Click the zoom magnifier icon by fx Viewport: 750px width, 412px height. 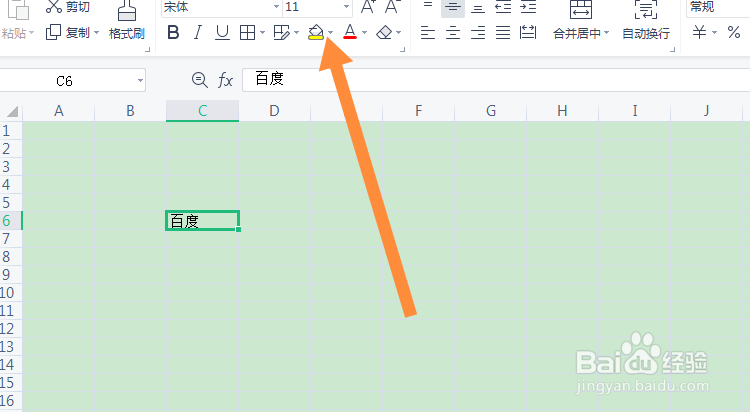tap(199, 80)
